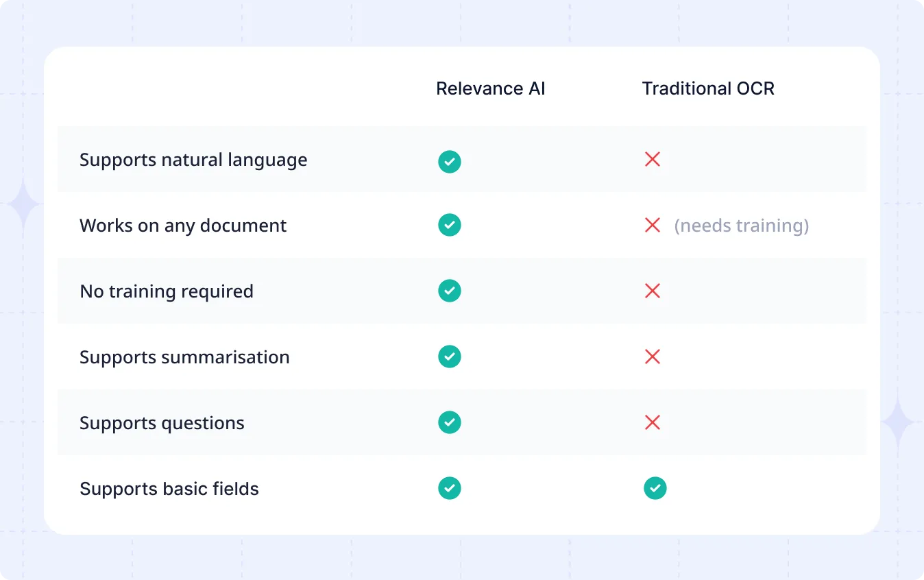Click Traditional OCR cross for questions row

click(653, 422)
